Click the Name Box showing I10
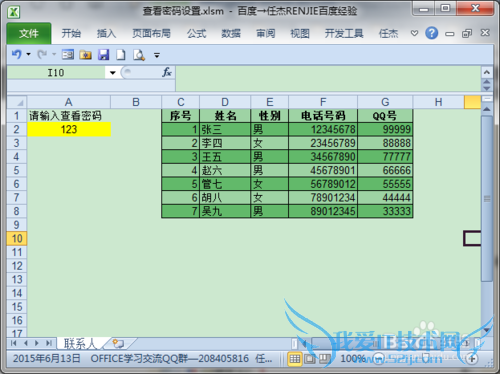Viewport: 500px width, 374px height. (56, 72)
